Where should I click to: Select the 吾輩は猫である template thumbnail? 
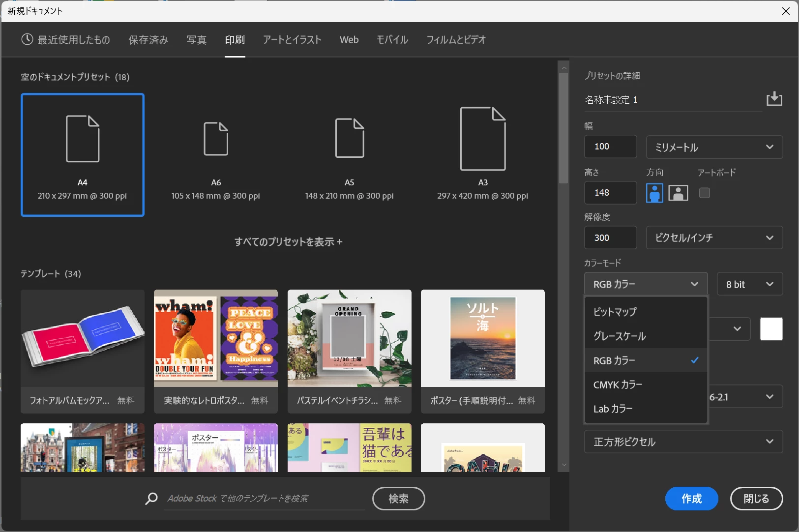pyautogui.click(x=350, y=448)
